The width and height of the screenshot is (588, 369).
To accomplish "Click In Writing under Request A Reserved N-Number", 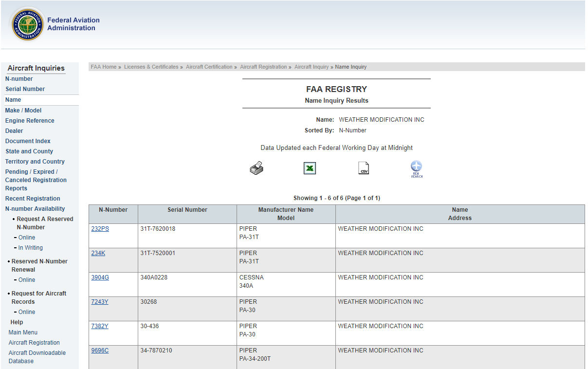I will (31, 248).
